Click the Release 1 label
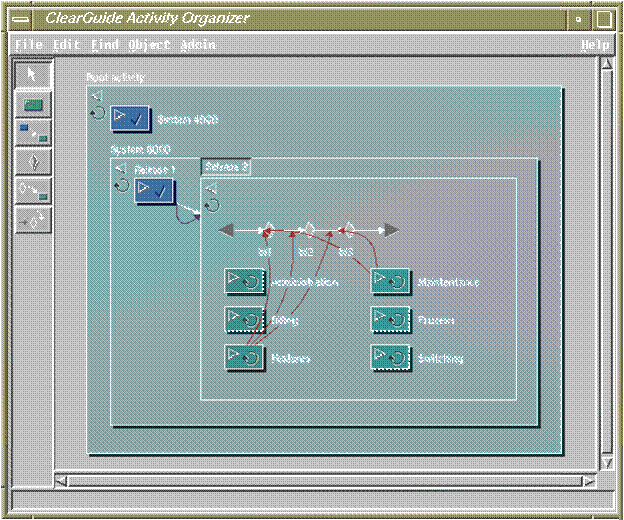 (155, 169)
